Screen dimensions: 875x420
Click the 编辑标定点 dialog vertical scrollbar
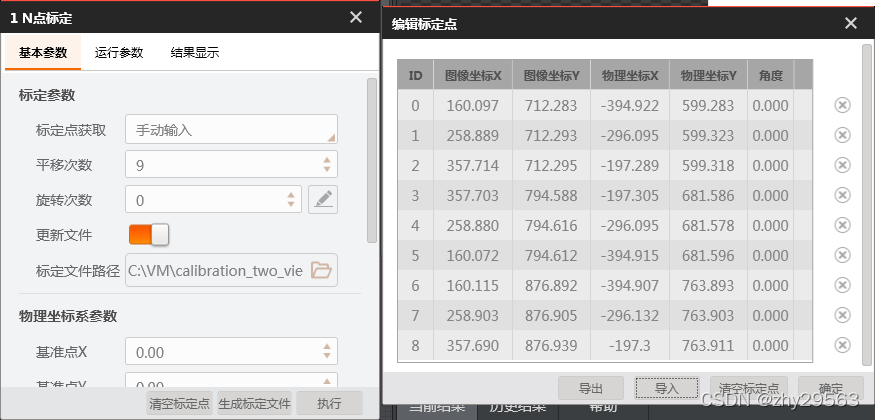tap(867, 205)
